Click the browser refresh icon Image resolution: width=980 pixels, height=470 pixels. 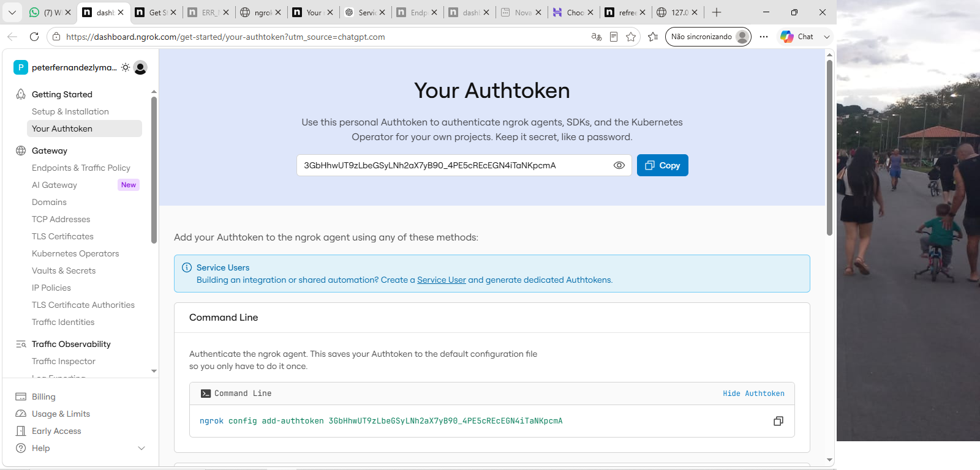[34, 37]
